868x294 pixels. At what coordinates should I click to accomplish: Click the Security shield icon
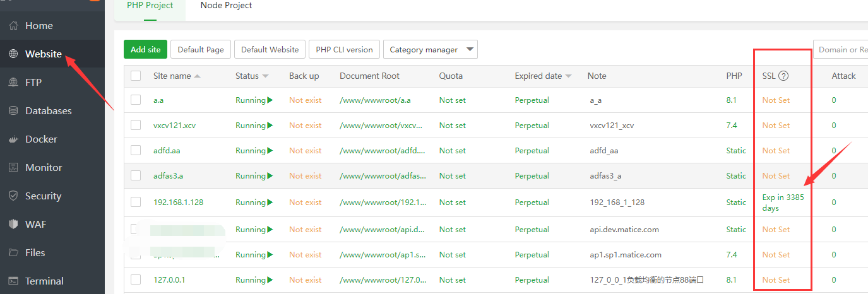(13, 196)
